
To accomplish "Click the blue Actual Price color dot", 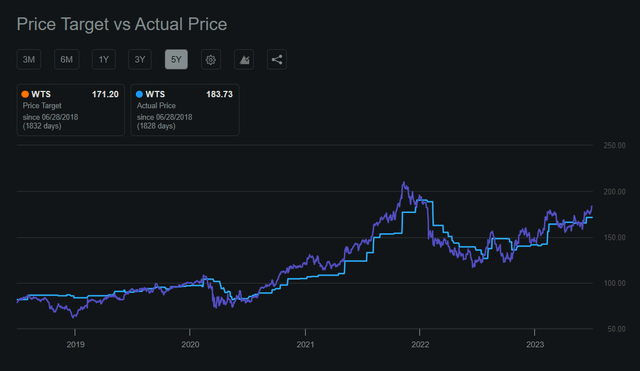I will (139, 94).
